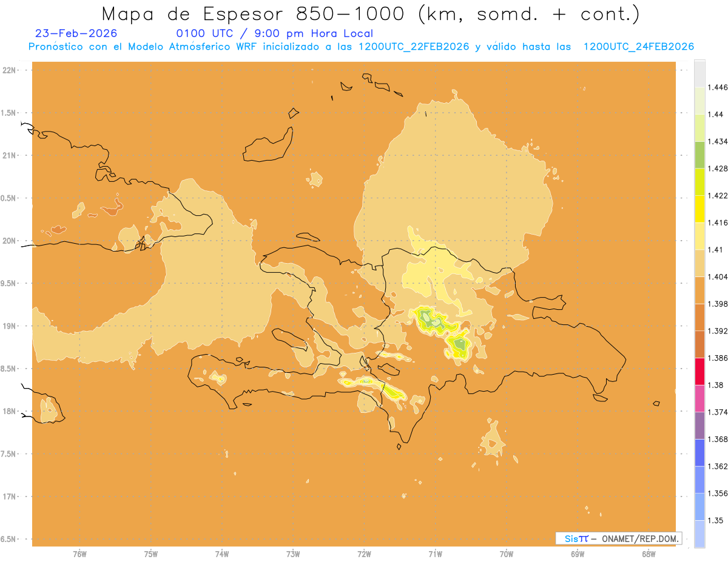Click the time '0100 UTC / 9:00 pm Hora Local'

(275, 33)
